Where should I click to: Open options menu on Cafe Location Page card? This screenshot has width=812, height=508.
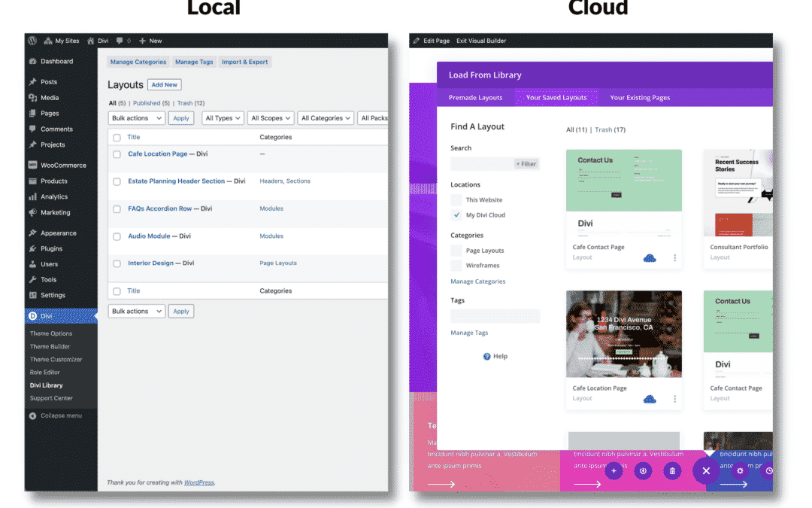[x=674, y=399]
